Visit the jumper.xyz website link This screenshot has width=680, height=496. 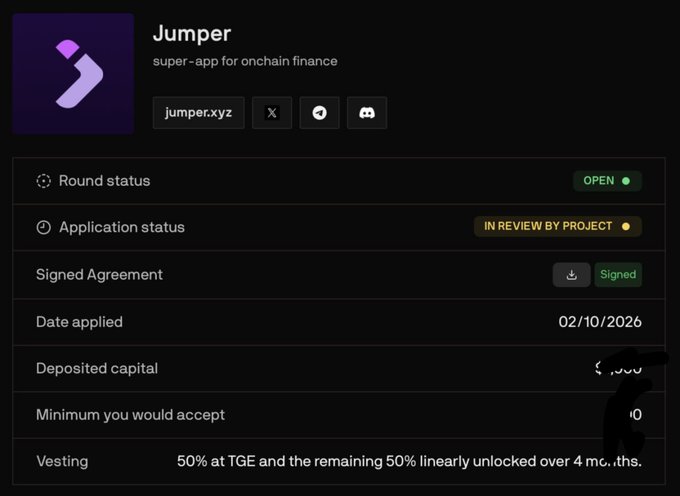(199, 113)
